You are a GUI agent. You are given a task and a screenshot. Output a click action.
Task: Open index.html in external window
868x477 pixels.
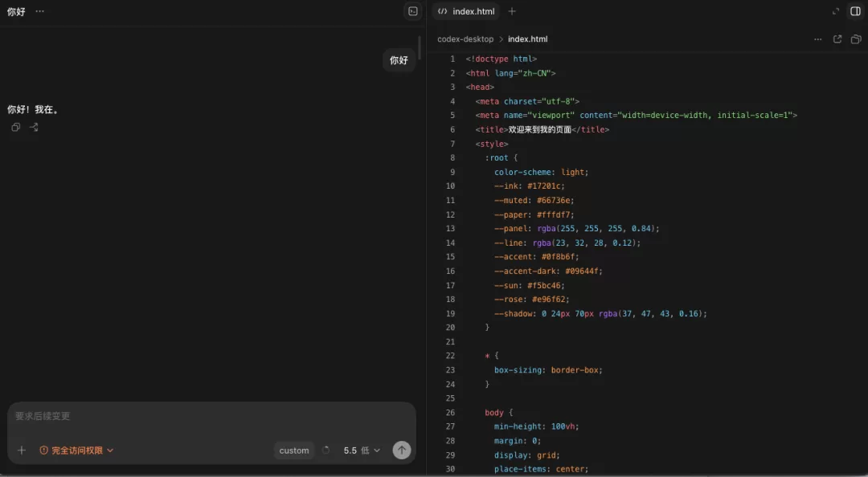(837, 39)
